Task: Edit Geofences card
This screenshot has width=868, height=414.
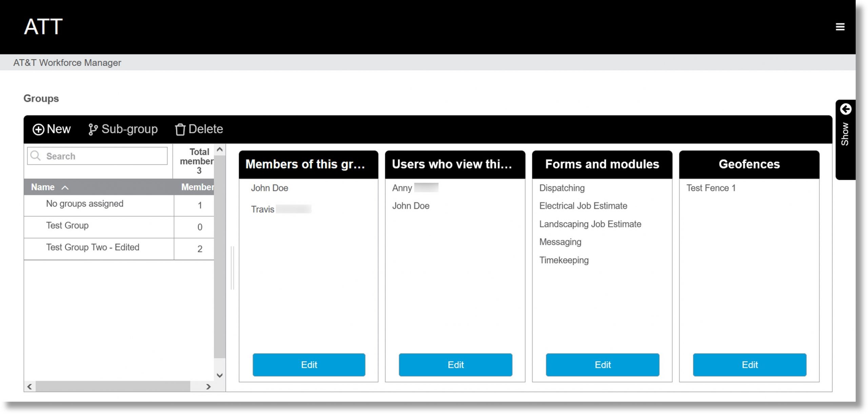Action: point(750,365)
